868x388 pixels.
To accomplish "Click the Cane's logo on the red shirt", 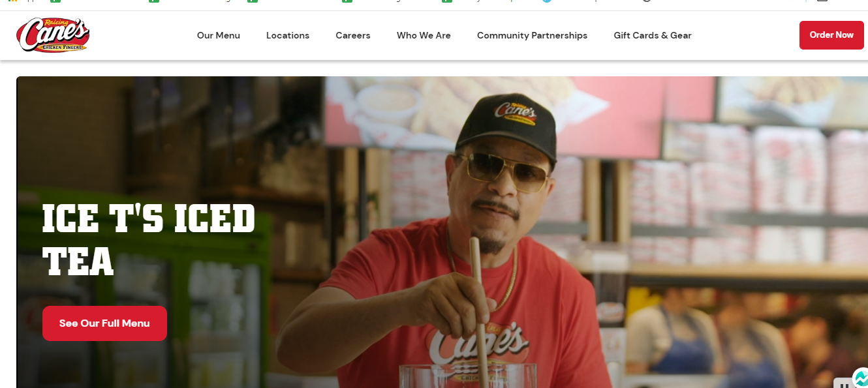I will point(476,345).
